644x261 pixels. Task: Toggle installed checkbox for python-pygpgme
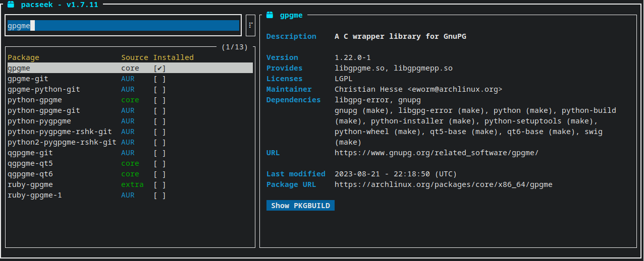click(x=159, y=121)
